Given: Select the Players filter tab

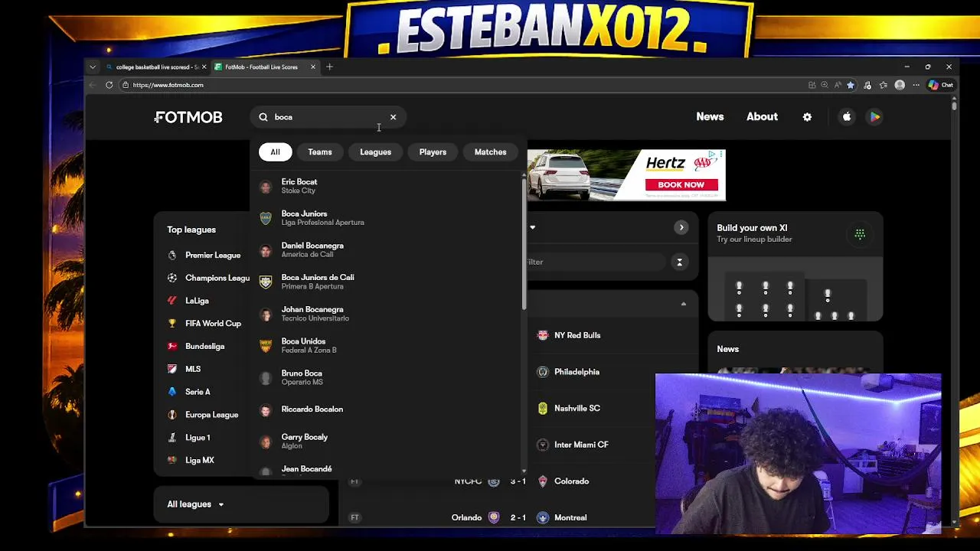Looking at the screenshot, I should coord(433,152).
